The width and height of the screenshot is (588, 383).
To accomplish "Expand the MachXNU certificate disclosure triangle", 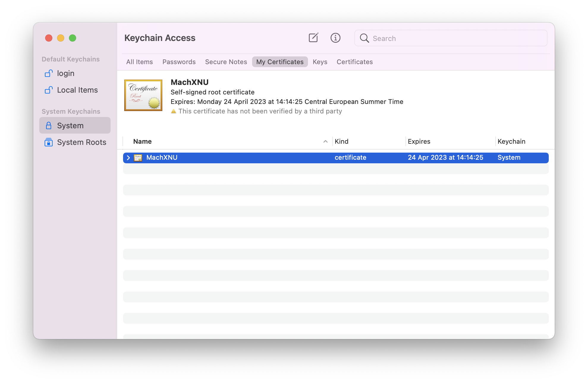I will (128, 157).
